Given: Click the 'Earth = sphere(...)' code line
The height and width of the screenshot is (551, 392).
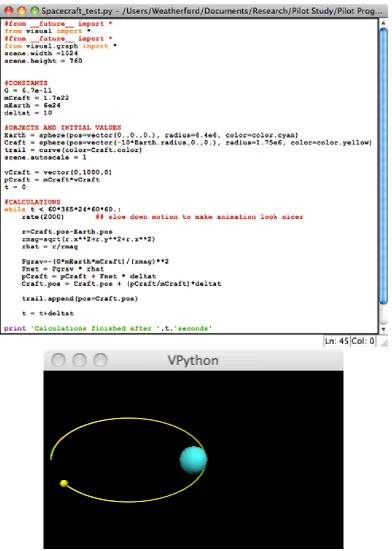Looking at the screenshot, I should pos(151,135).
